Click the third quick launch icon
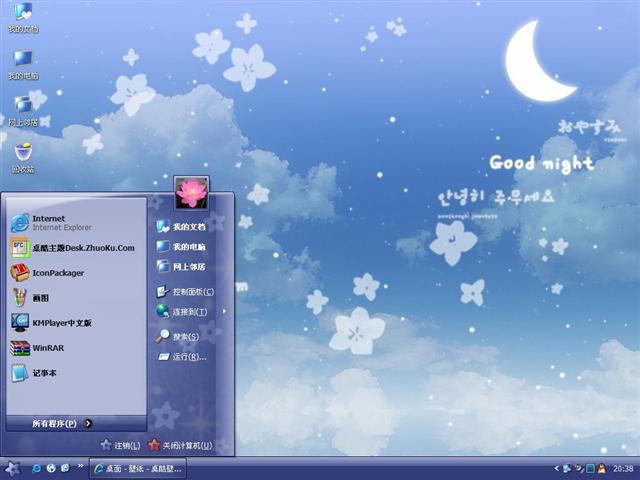Viewport: 640px width, 480px height. pos(65,468)
